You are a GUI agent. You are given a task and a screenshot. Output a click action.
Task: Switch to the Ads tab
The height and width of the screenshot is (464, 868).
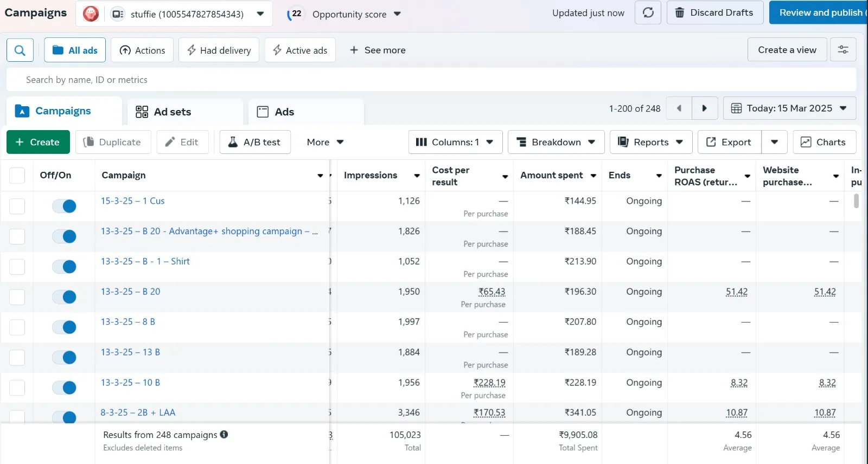306,112
